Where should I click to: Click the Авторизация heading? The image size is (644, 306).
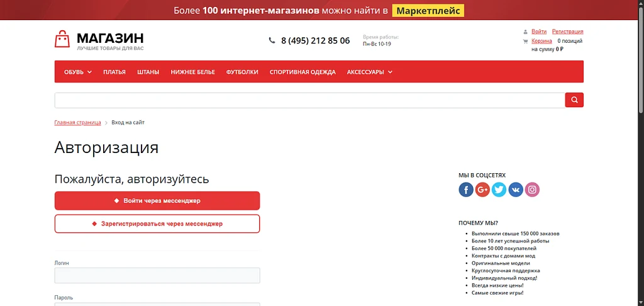(x=106, y=147)
